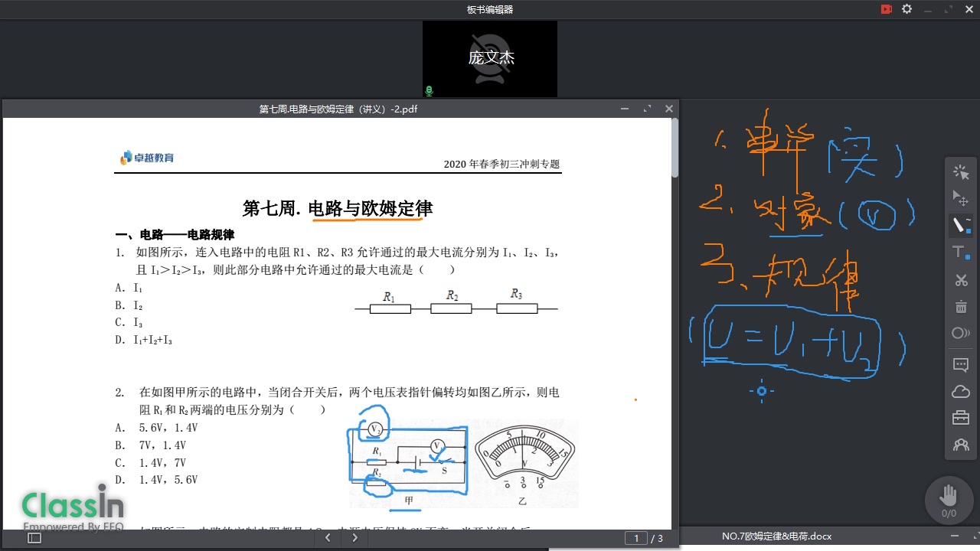Open the chat message panel
Image resolution: width=980 pixels, height=551 pixels.
click(960, 364)
